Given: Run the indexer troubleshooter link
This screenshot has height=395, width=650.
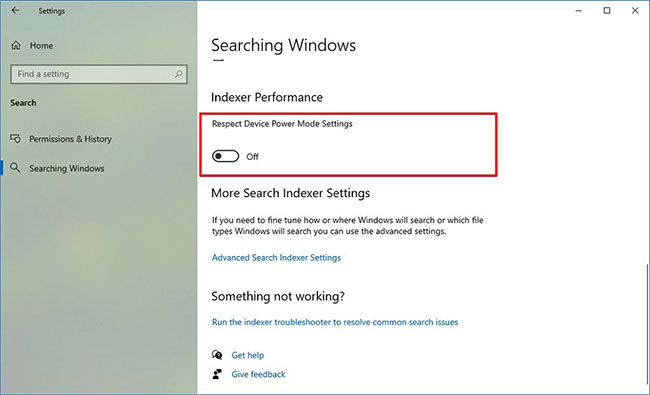Looking at the screenshot, I should 335,322.
